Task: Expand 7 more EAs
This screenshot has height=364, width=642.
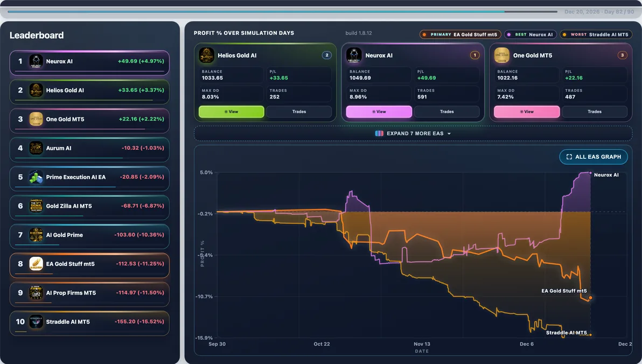Action: coord(413,134)
